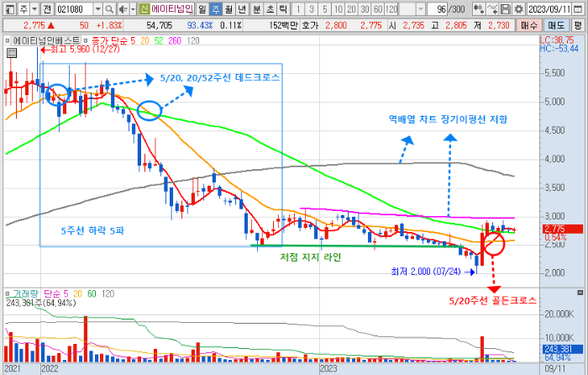Switch to daily 일 chart period
Image resolution: width=588 pixels, height=375 pixels.
[x=202, y=8]
